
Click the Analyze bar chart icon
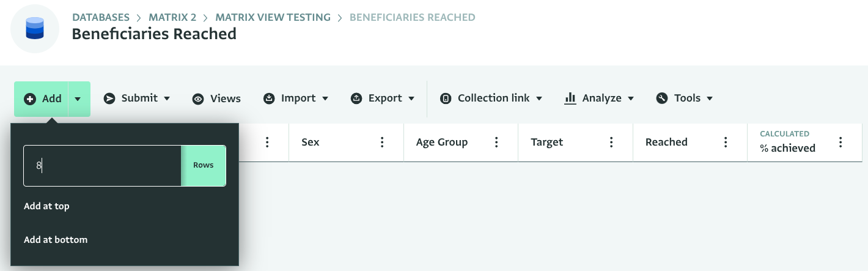570,98
